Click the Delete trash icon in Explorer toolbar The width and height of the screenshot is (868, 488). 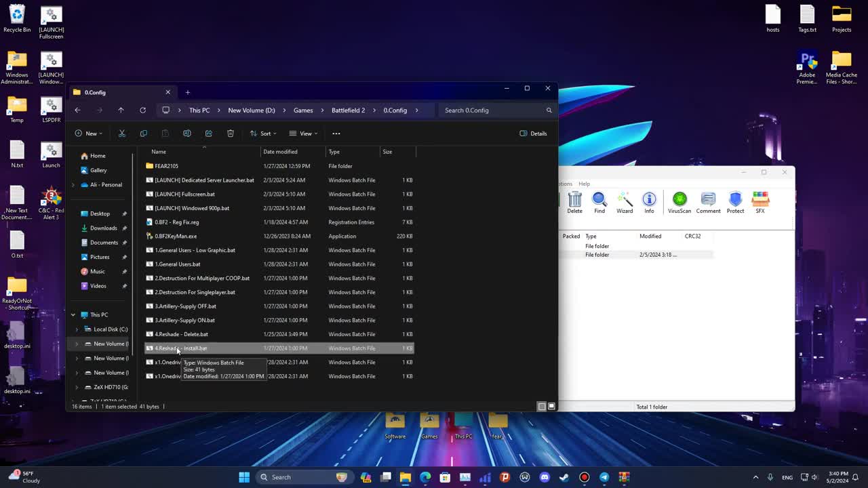(231, 134)
